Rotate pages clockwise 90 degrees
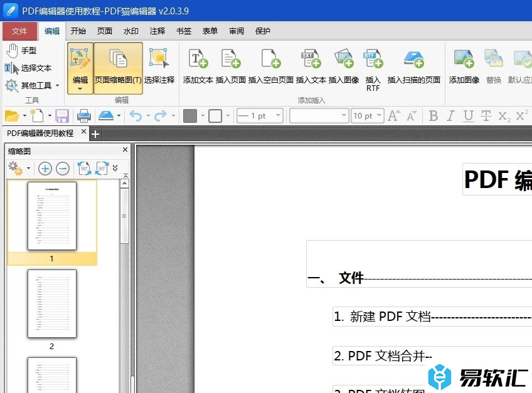Viewport: 532px width, 393px height. (102, 168)
